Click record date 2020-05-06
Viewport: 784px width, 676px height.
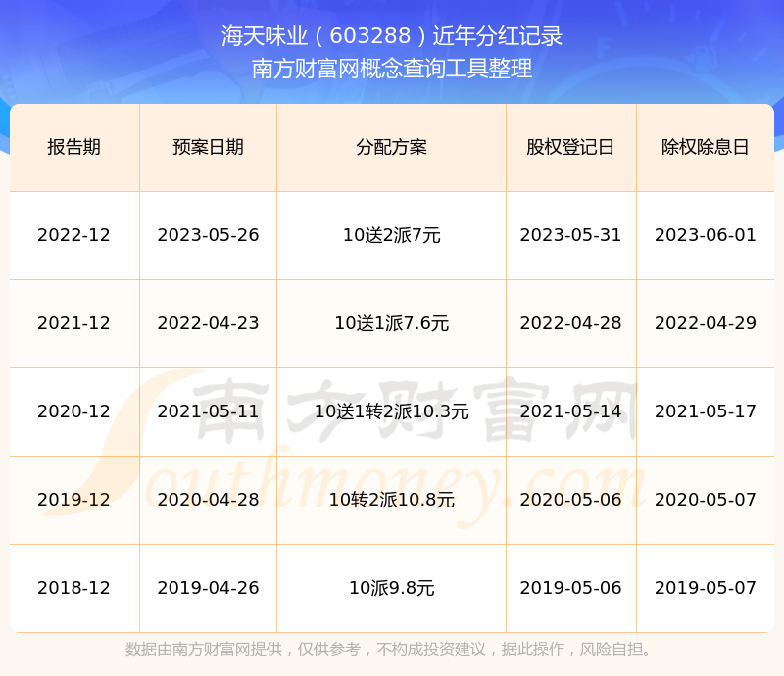(x=570, y=499)
